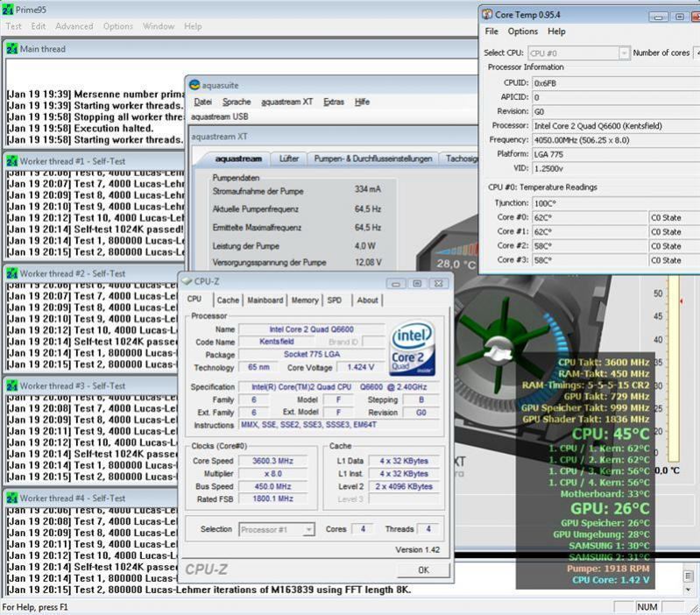Click Worker thread #4 window icon
Image resolution: width=700 pixels, height=615 pixels.
[x=12, y=498]
